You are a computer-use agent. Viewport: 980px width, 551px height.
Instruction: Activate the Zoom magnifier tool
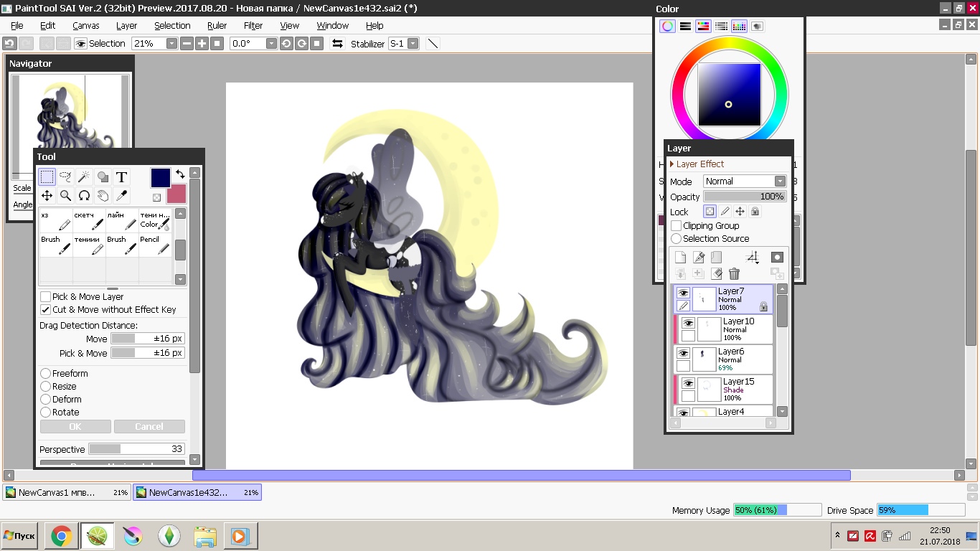point(65,196)
